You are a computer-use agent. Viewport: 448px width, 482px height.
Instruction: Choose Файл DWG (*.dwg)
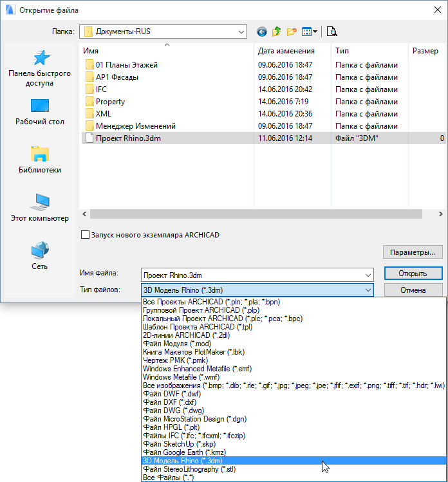tap(294, 411)
